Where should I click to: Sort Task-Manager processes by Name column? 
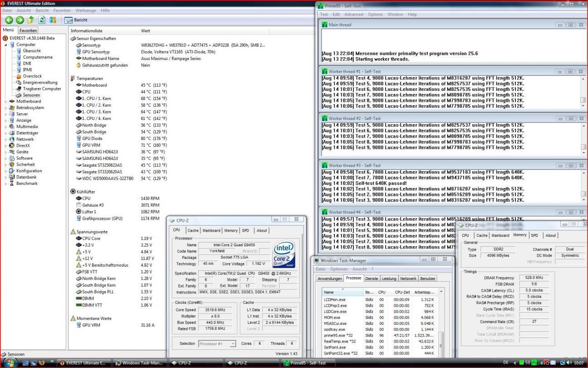342,292
